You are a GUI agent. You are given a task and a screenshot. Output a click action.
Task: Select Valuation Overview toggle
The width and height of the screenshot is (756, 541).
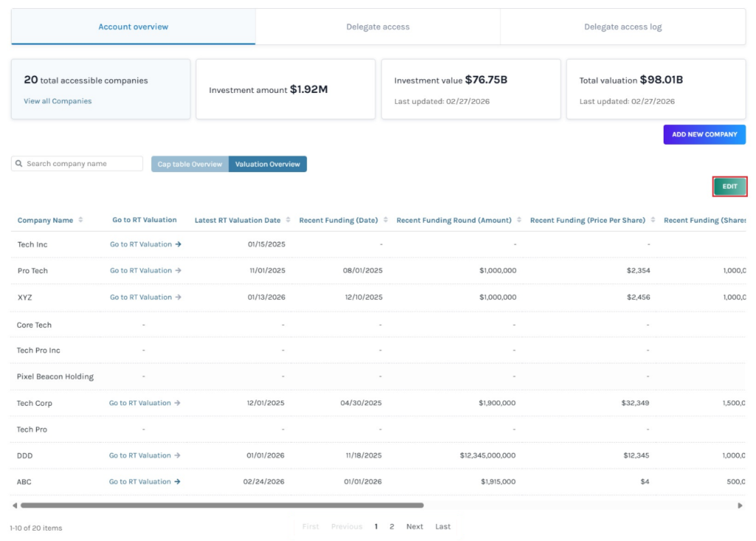pos(267,164)
